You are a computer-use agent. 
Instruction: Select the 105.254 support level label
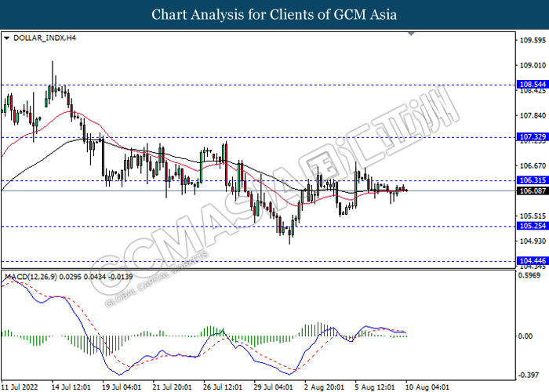click(533, 226)
